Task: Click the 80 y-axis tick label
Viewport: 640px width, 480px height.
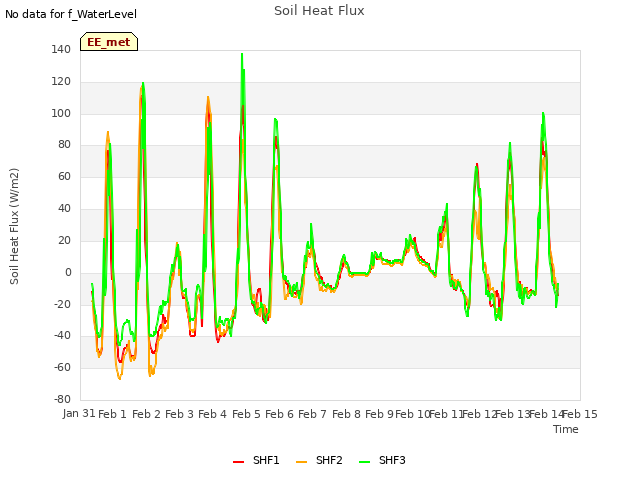Action: pos(64,144)
